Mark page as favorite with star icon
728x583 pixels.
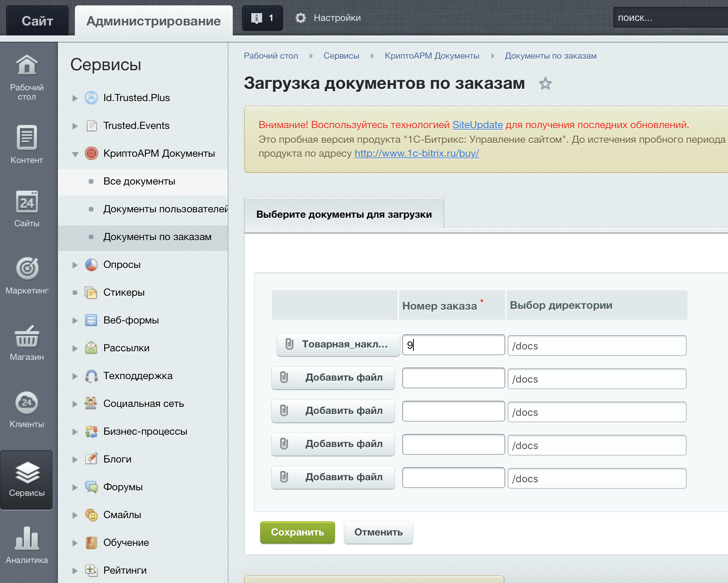click(x=545, y=83)
